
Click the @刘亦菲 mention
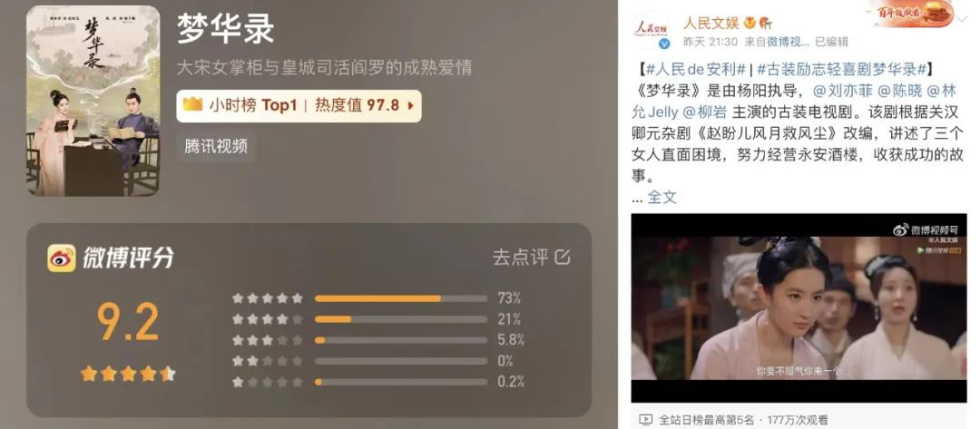point(843,92)
